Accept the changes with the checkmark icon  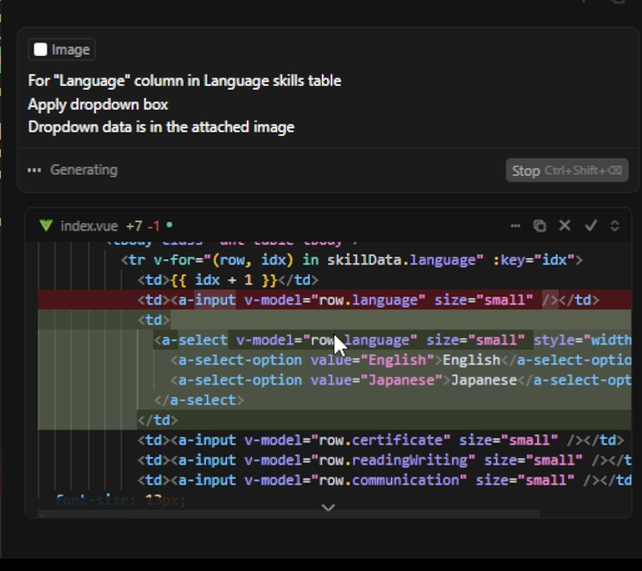pyautogui.click(x=590, y=226)
